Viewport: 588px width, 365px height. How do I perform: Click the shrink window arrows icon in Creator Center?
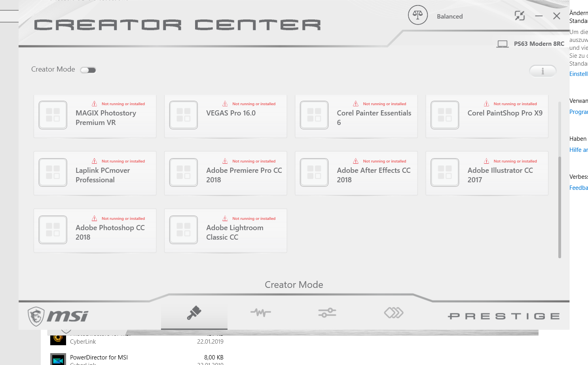520,16
